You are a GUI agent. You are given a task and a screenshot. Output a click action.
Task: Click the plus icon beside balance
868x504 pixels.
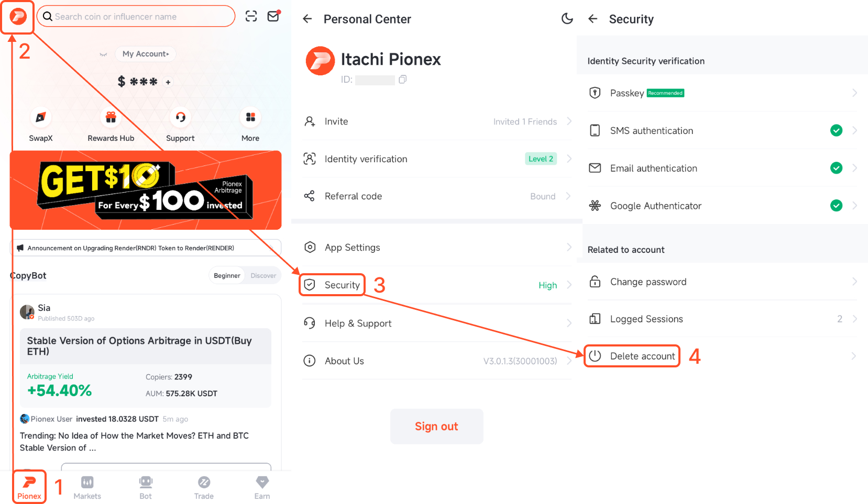tap(168, 82)
